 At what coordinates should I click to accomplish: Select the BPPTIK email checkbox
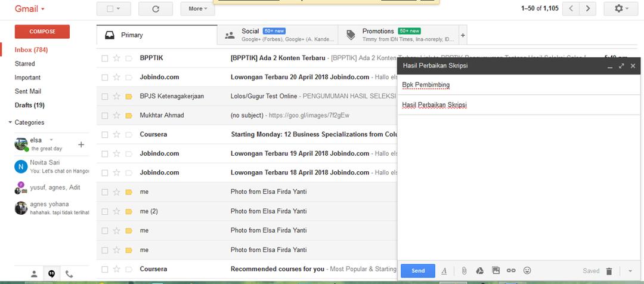pos(105,58)
